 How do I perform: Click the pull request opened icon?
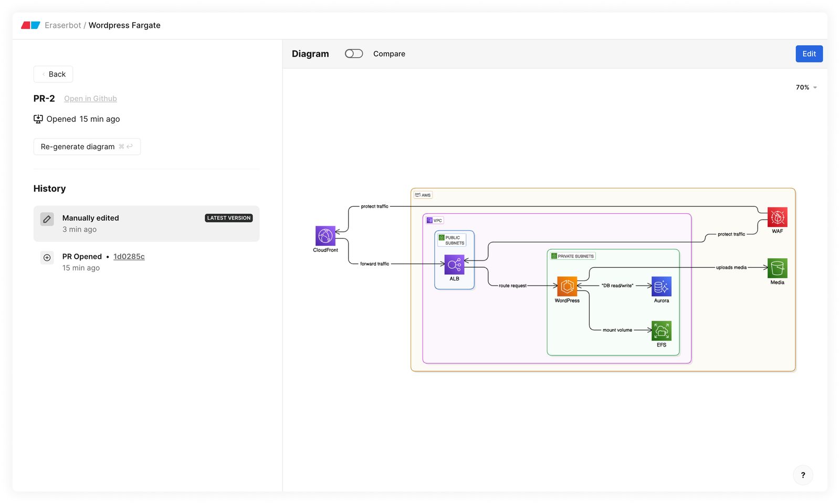tap(38, 119)
